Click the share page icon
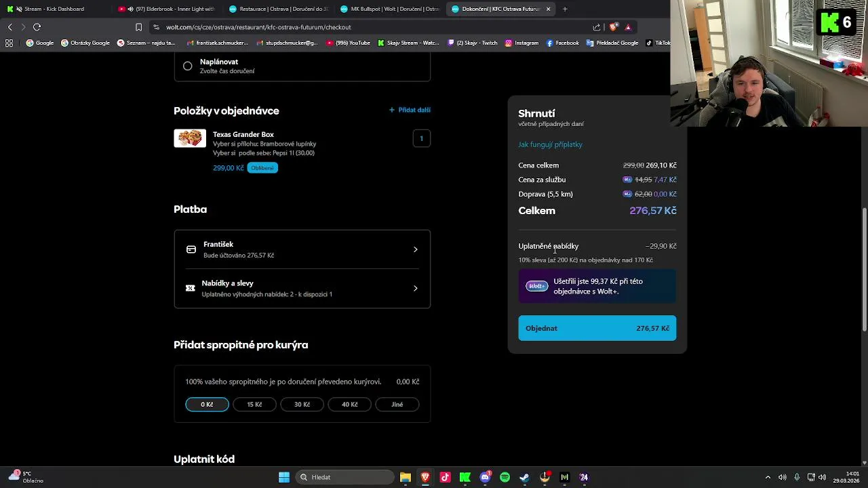Image resolution: width=868 pixels, height=488 pixels. point(597,27)
